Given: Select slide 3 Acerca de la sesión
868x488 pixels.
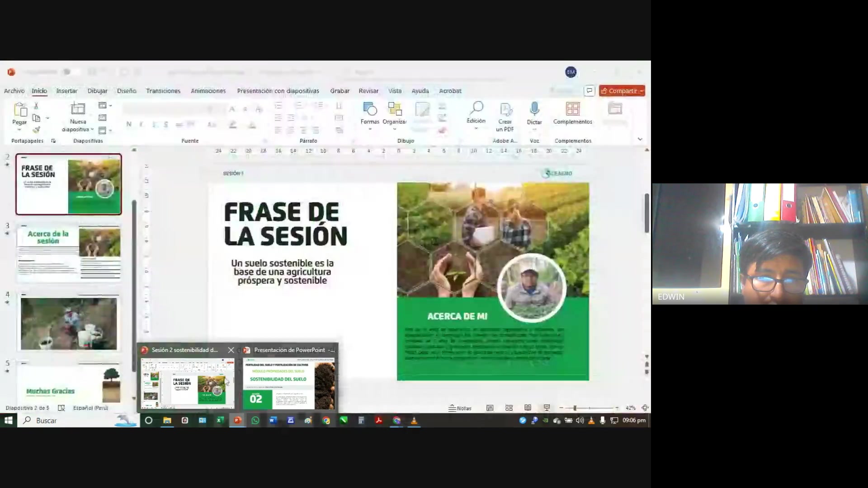Looking at the screenshot, I should (69, 253).
